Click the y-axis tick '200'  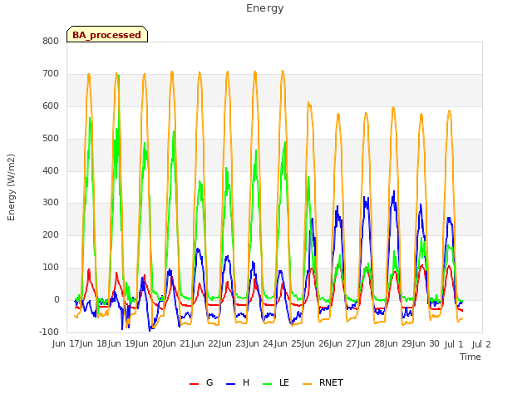tap(51, 235)
